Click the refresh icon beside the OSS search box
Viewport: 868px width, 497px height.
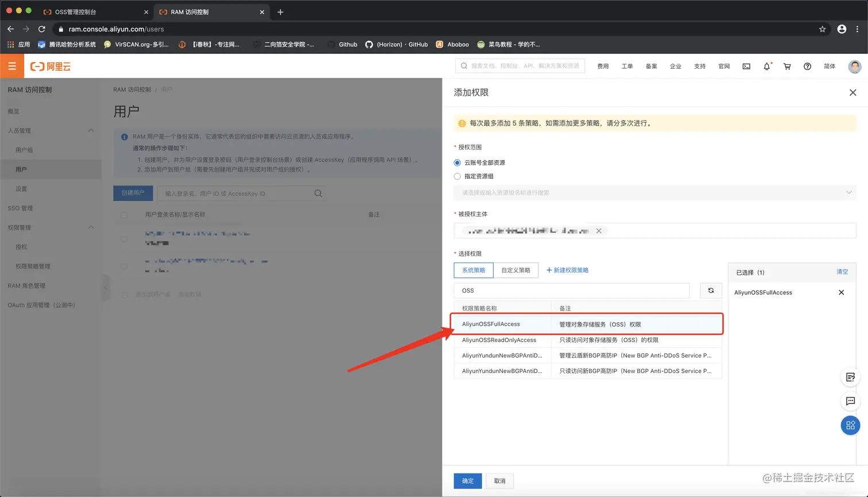tap(711, 290)
